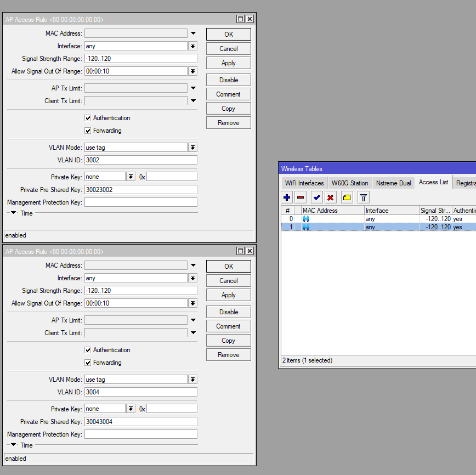The height and width of the screenshot is (475, 476).
Task: Click Apply in VLAN 3004 rule window
Action: pyautogui.click(x=229, y=295)
